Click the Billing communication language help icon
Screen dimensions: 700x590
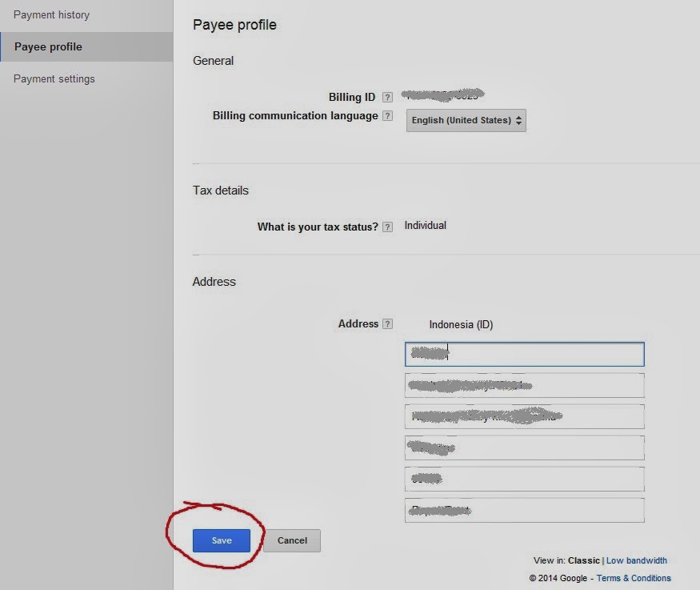(387, 115)
